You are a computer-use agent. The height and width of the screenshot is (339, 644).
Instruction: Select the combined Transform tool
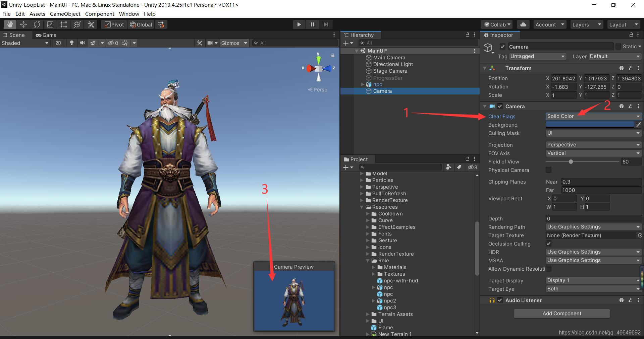pyautogui.click(x=77, y=24)
